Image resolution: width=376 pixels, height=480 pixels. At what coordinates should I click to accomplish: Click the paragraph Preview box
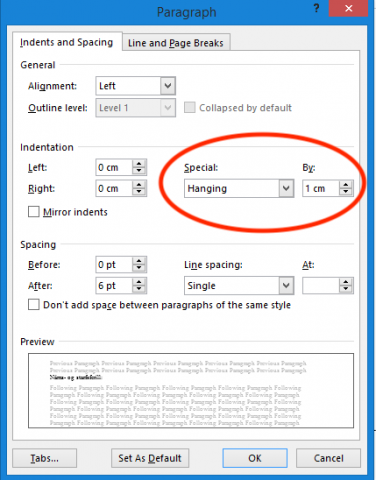pyautogui.click(x=191, y=391)
